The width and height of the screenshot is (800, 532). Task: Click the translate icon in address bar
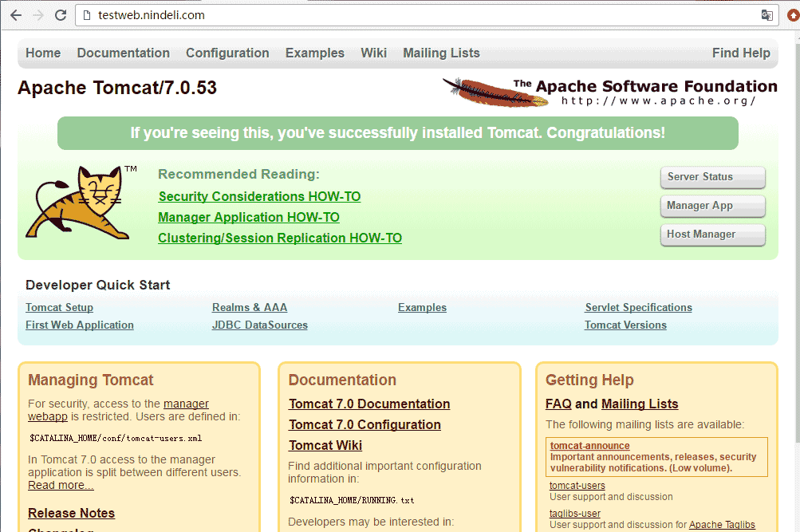(x=767, y=15)
